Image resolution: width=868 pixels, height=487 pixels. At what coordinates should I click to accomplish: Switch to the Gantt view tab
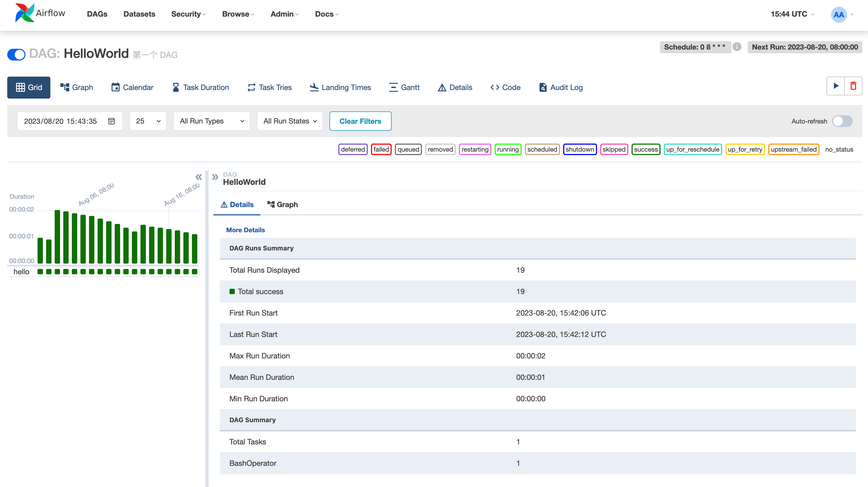(404, 88)
